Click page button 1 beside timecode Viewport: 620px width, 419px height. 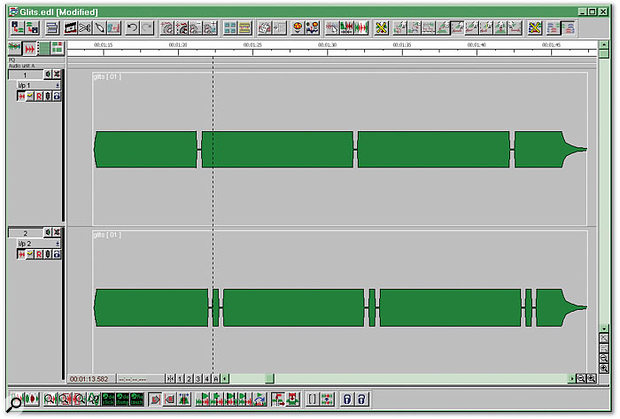[180, 379]
